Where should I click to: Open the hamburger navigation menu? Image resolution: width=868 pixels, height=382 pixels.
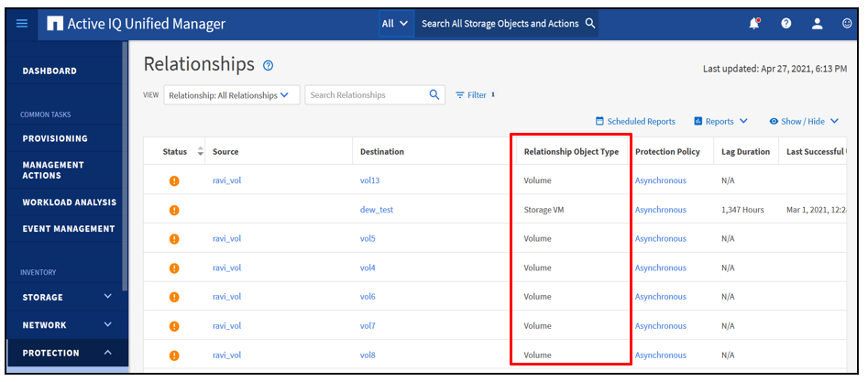pos(22,24)
